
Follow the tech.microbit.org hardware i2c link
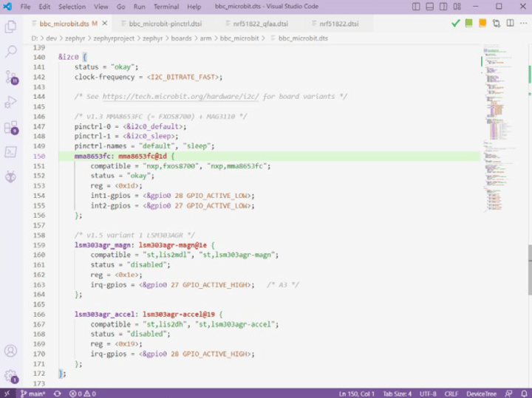click(182, 97)
